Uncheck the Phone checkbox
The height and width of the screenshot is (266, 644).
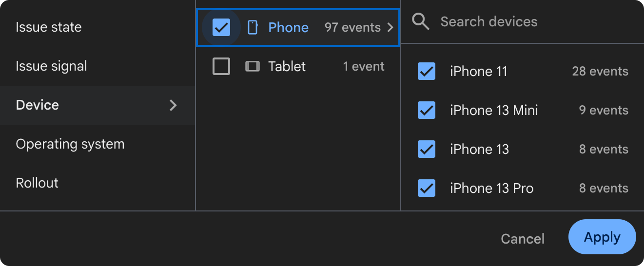point(221,27)
